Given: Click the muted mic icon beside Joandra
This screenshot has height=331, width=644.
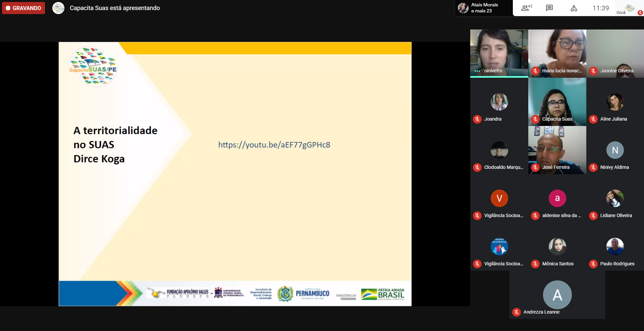Looking at the screenshot, I should (x=477, y=119).
